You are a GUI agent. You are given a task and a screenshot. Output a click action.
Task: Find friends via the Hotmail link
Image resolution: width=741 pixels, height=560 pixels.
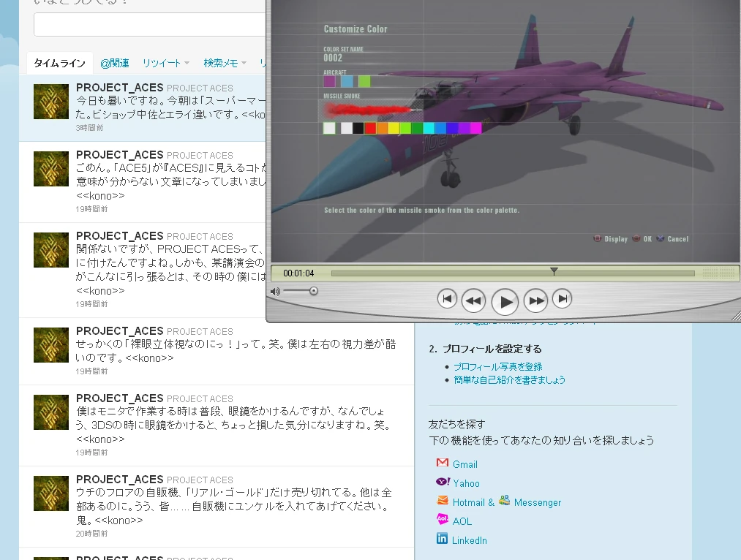click(x=470, y=502)
